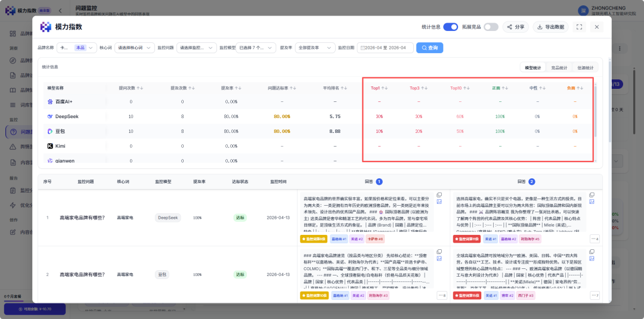Click the 监控日期 date range field
Screen dimensions: 644x319
click(x=385, y=48)
